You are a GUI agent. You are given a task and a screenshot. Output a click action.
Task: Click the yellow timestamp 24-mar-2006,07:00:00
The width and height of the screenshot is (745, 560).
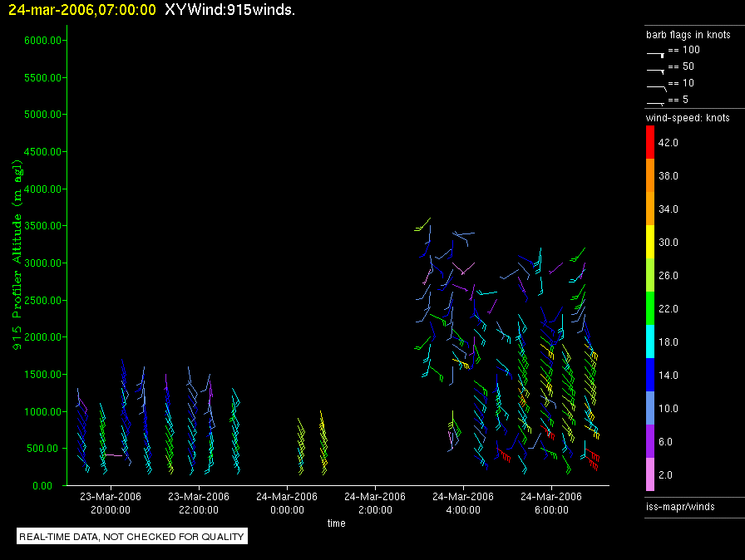pyautogui.click(x=81, y=10)
